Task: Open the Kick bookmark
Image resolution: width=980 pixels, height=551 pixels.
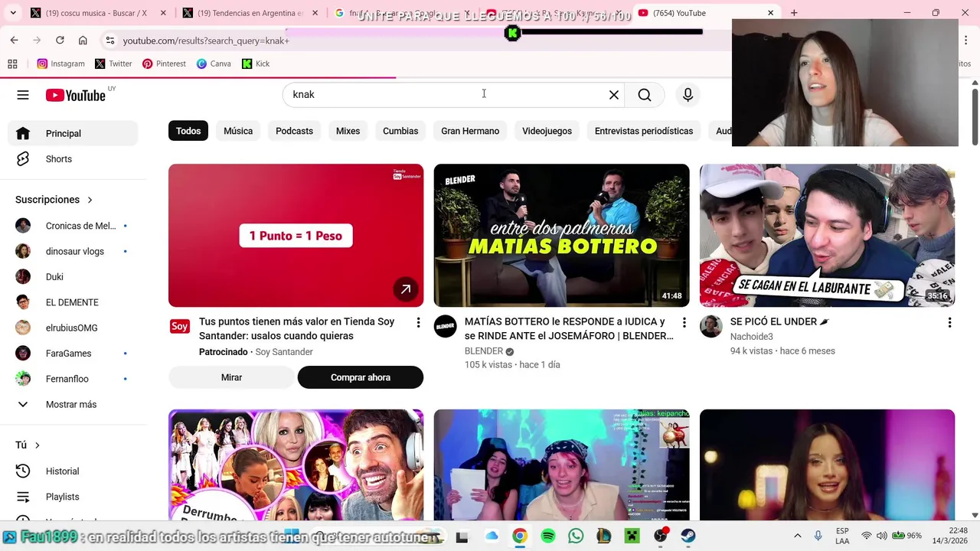Action: coord(256,64)
